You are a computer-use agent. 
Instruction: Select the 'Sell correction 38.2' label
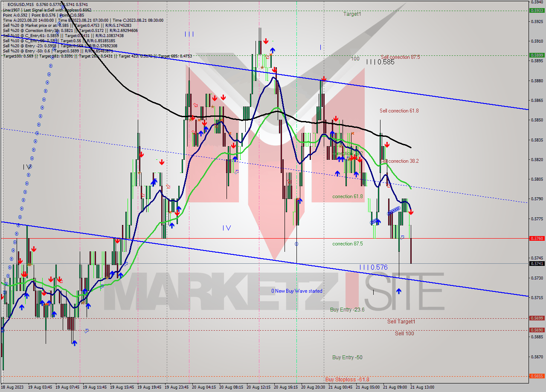pos(399,161)
